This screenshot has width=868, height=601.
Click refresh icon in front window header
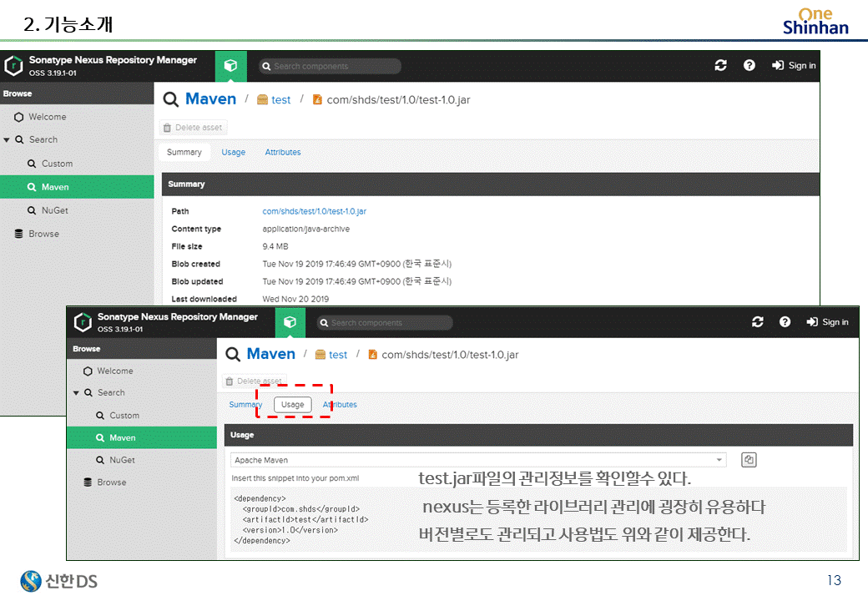(757, 321)
